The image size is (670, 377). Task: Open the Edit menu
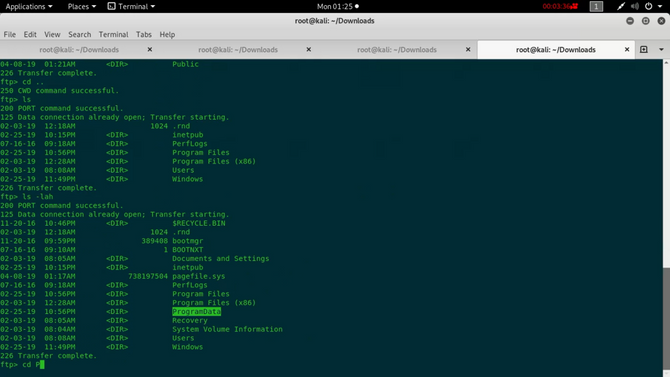coord(30,34)
